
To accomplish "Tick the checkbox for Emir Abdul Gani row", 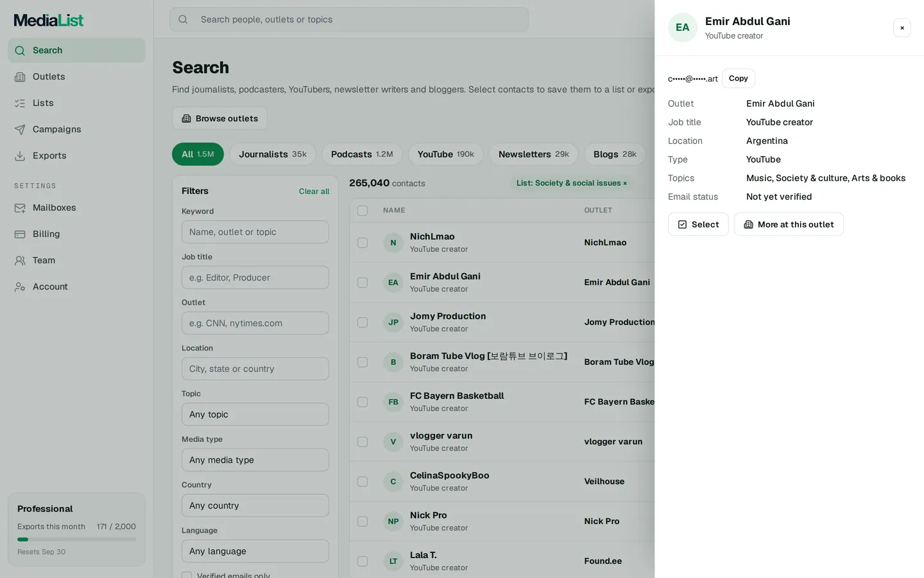I will click(x=363, y=283).
